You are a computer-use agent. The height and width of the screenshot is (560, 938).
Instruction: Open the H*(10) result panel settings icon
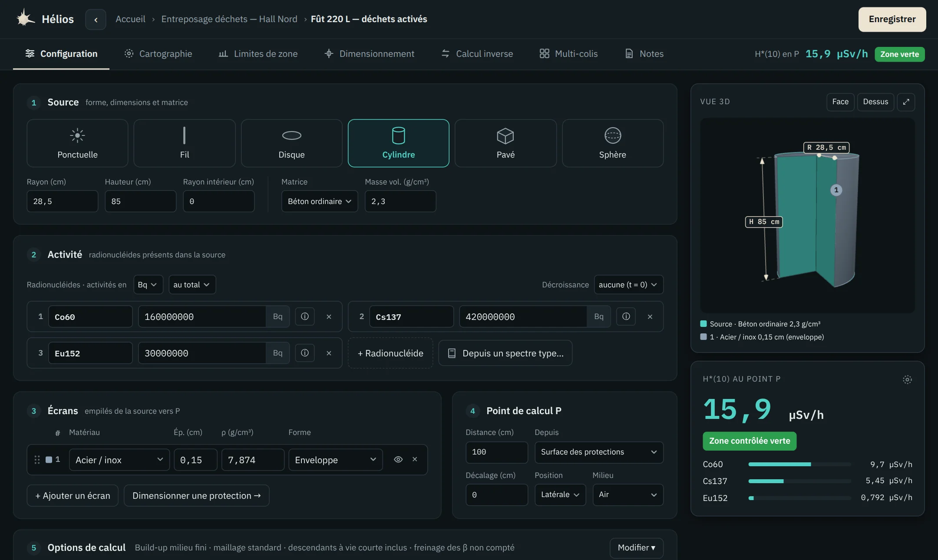pyautogui.click(x=907, y=379)
